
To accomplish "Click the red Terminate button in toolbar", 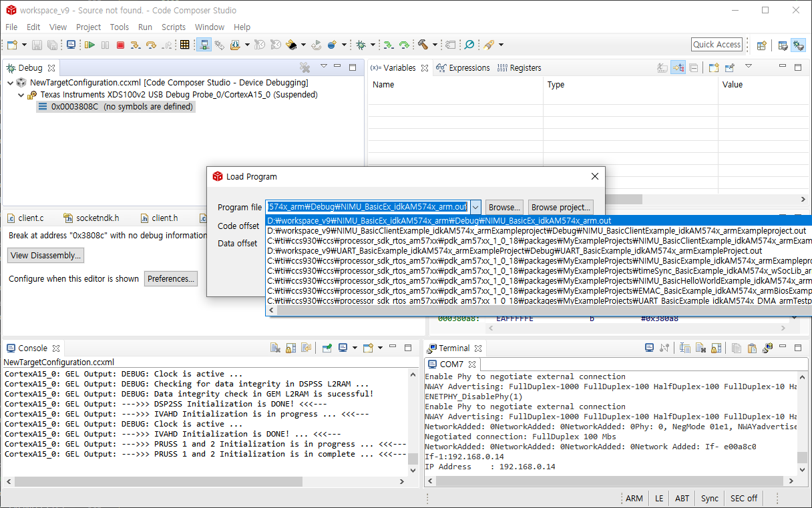I will pyautogui.click(x=120, y=45).
